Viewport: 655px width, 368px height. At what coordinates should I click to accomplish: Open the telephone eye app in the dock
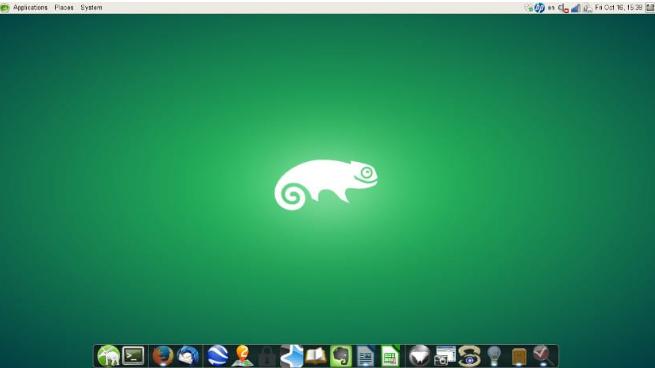point(469,356)
